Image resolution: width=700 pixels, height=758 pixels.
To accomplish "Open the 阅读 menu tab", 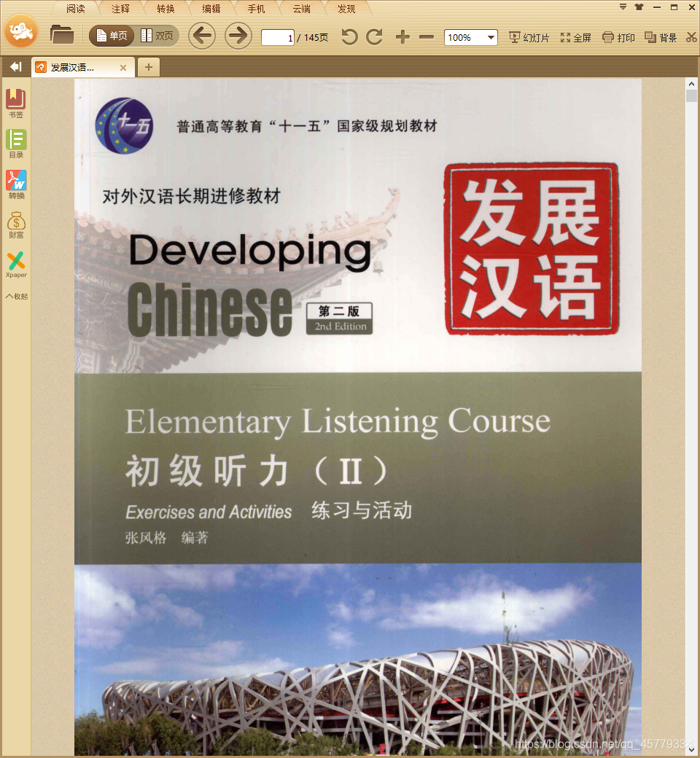I will point(75,9).
